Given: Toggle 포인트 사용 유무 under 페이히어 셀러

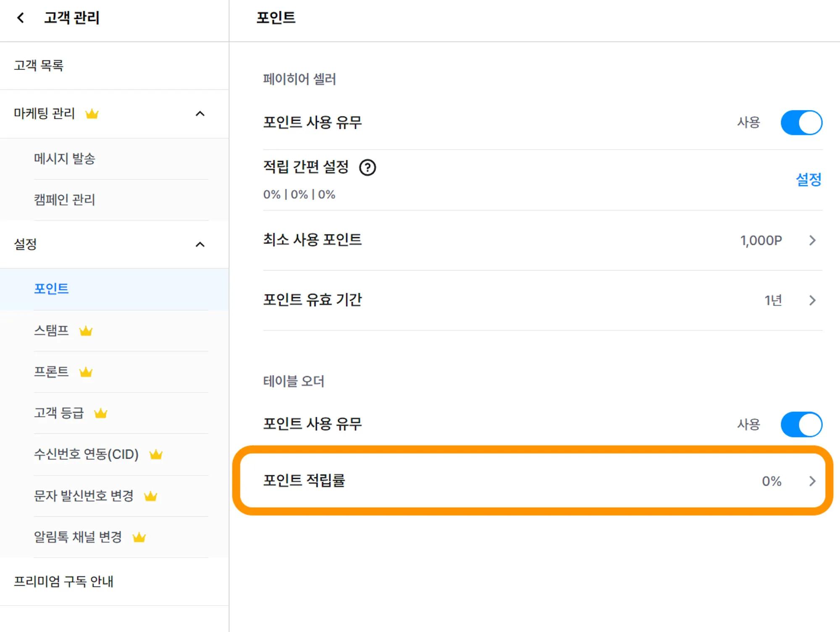Looking at the screenshot, I should (801, 123).
